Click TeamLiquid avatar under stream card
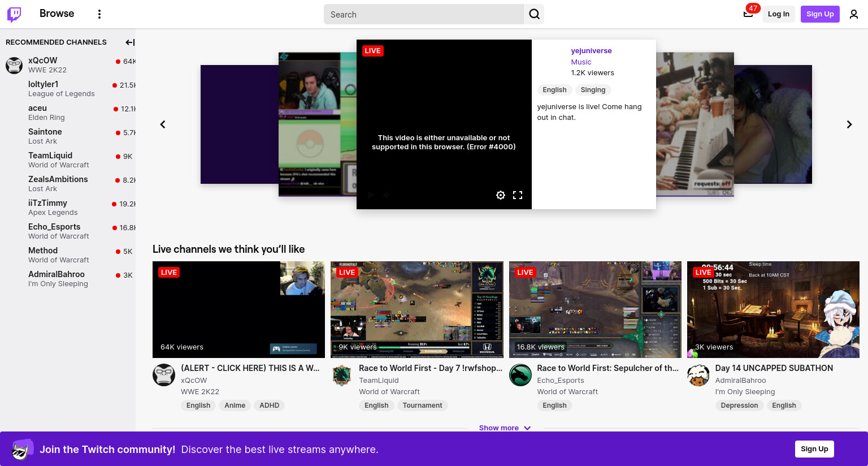Screen dimensions: 868x466 click(x=342, y=375)
